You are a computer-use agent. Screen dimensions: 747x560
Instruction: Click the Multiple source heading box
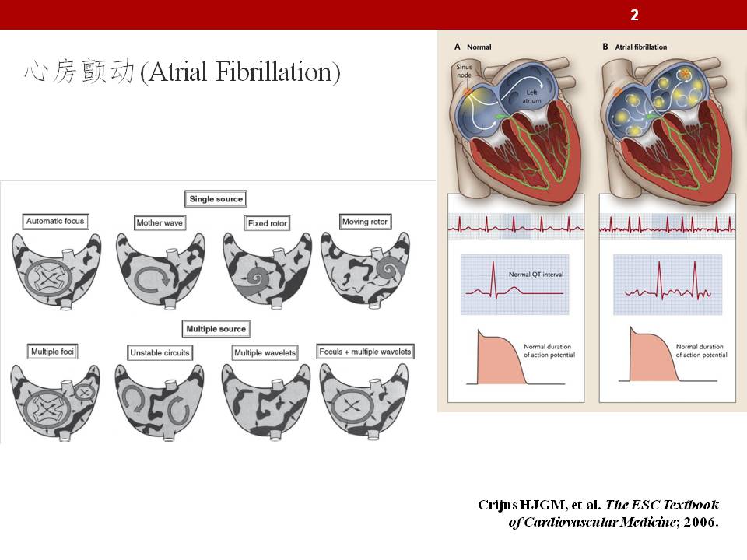click(216, 329)
